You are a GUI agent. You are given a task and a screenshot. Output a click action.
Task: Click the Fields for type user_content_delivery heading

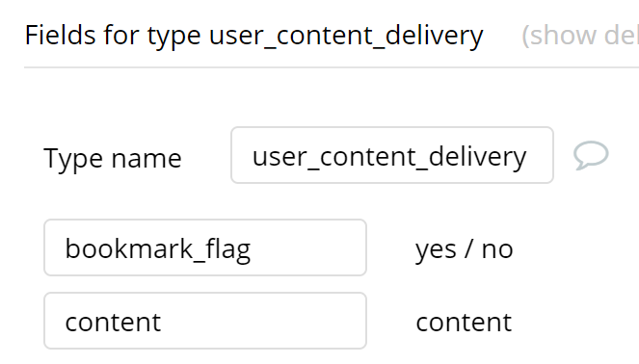point(253,36)
